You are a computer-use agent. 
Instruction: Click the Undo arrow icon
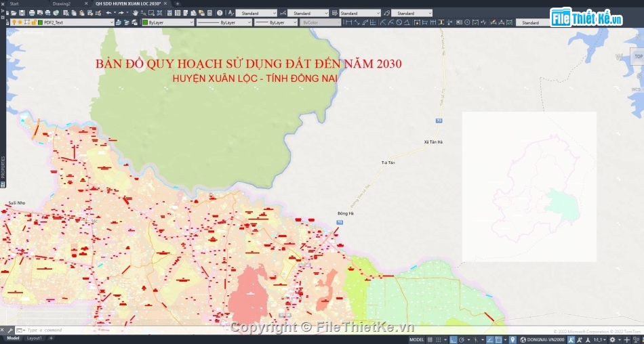pyautogui.click(x=108, y=13)
